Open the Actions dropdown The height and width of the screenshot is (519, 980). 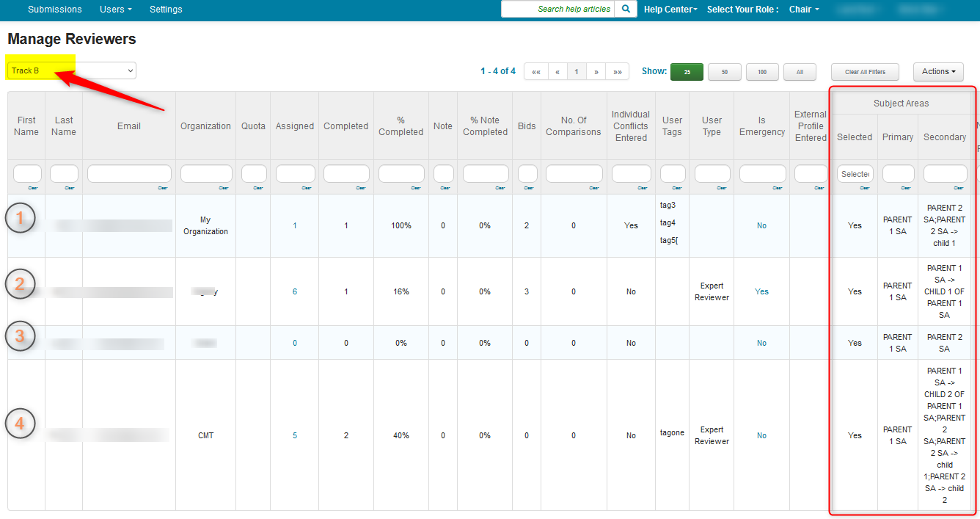pyautogui.click(x=938, y=71)
